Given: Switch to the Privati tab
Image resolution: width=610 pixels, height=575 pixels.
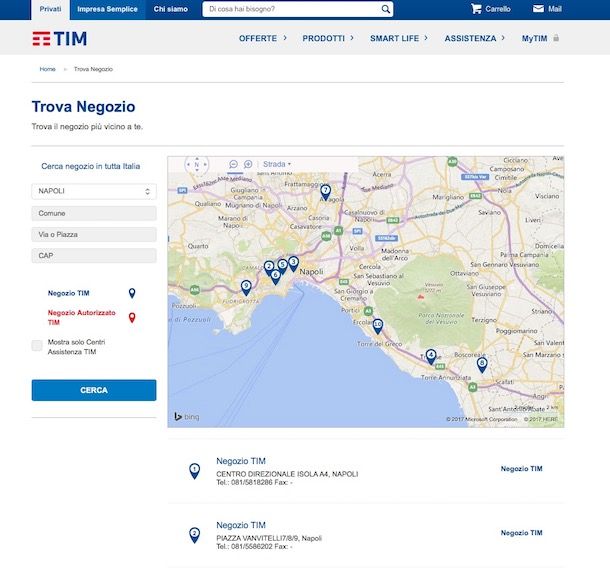Looking at the screenshot, I should pyautogui.click(x=50, y=9).
